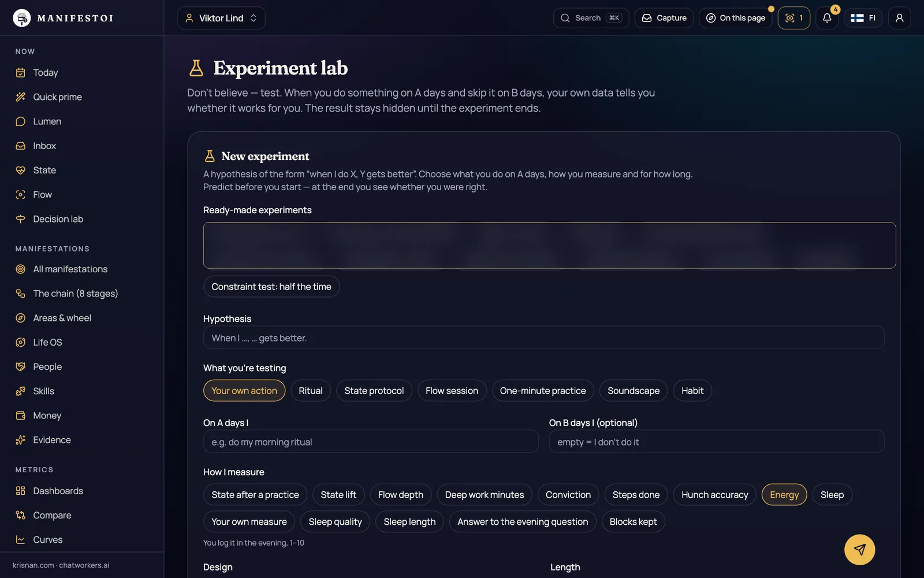
Task: Click the On B days I optional field
Action: pos(717,442)
